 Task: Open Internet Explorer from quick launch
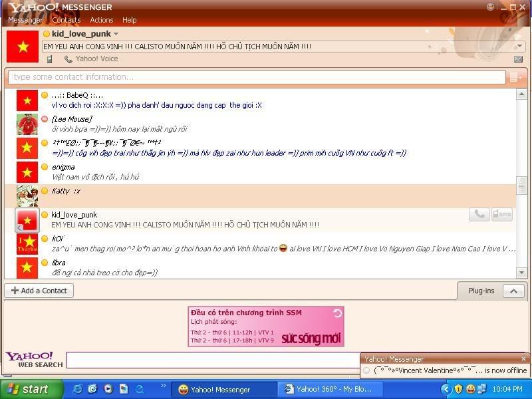(78, 389)
